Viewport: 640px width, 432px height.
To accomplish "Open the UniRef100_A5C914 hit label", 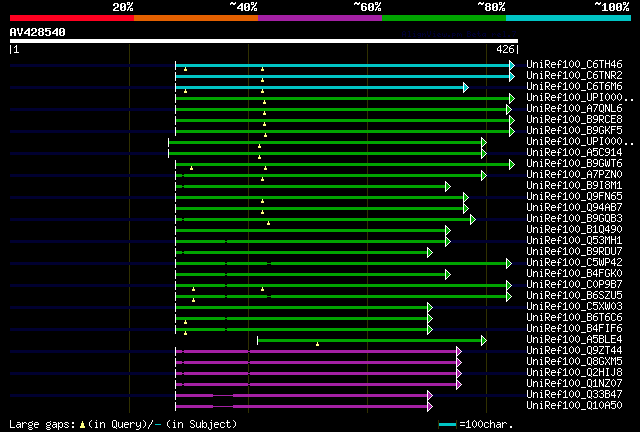I will 574,153.
